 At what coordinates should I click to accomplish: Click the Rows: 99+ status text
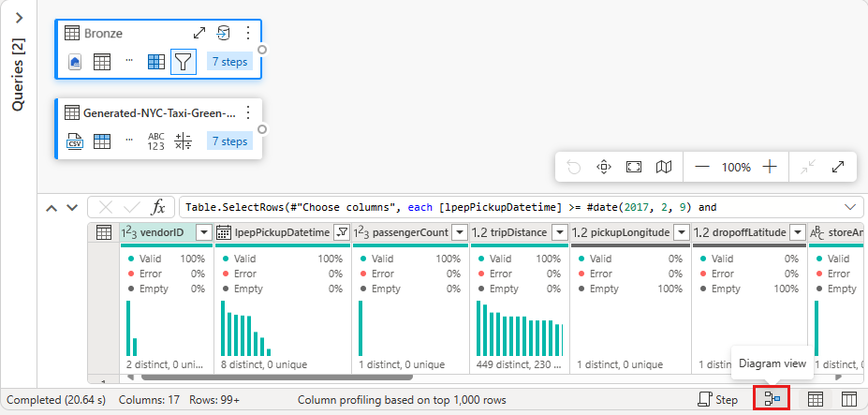click(x=214, y=399)
